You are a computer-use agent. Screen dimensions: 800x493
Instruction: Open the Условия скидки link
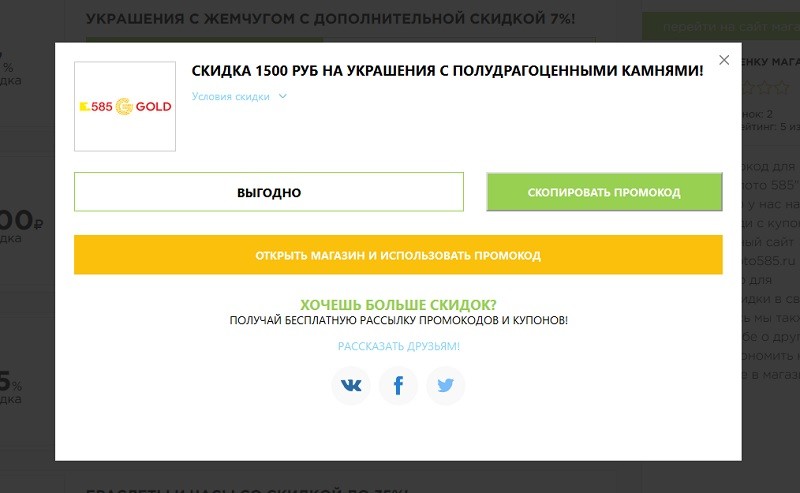click(232, 97)
